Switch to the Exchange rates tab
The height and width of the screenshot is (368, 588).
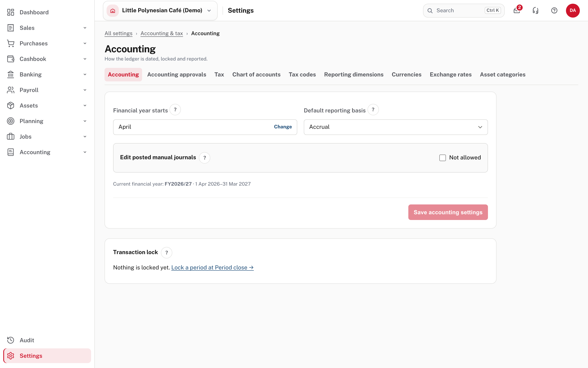pos(450,74)
